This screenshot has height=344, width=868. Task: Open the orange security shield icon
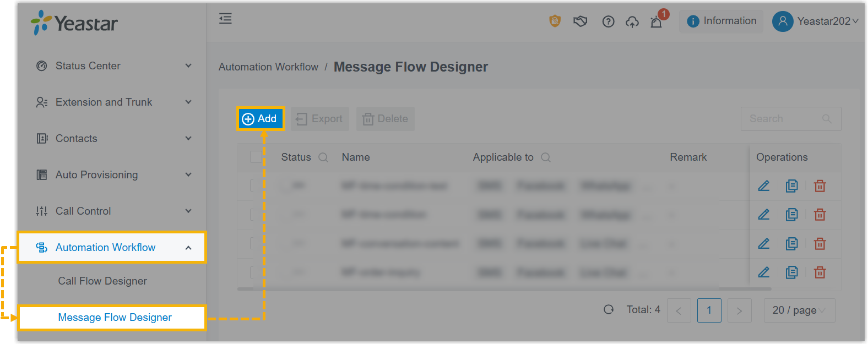tap(555, 21)
